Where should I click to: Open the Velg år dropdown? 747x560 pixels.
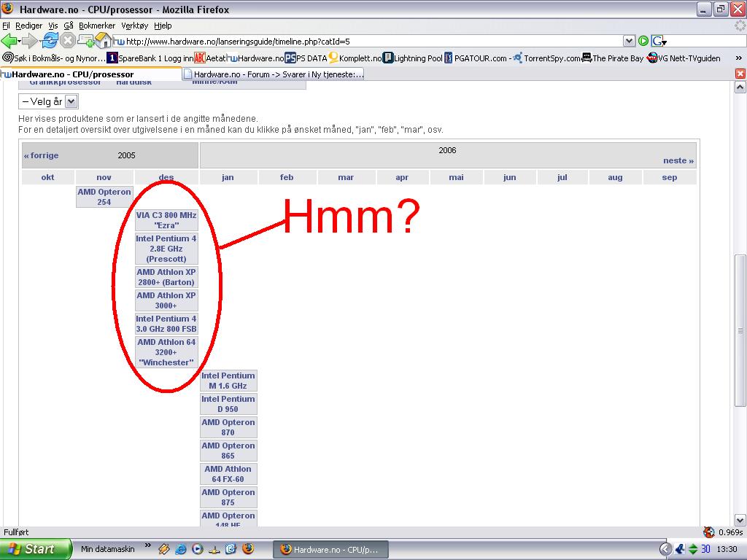tap(49, 101)
